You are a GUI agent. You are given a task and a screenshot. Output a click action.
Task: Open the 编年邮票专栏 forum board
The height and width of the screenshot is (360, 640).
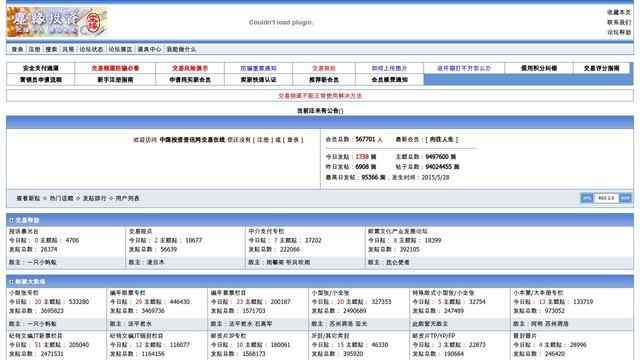click(x=128, y=293)
